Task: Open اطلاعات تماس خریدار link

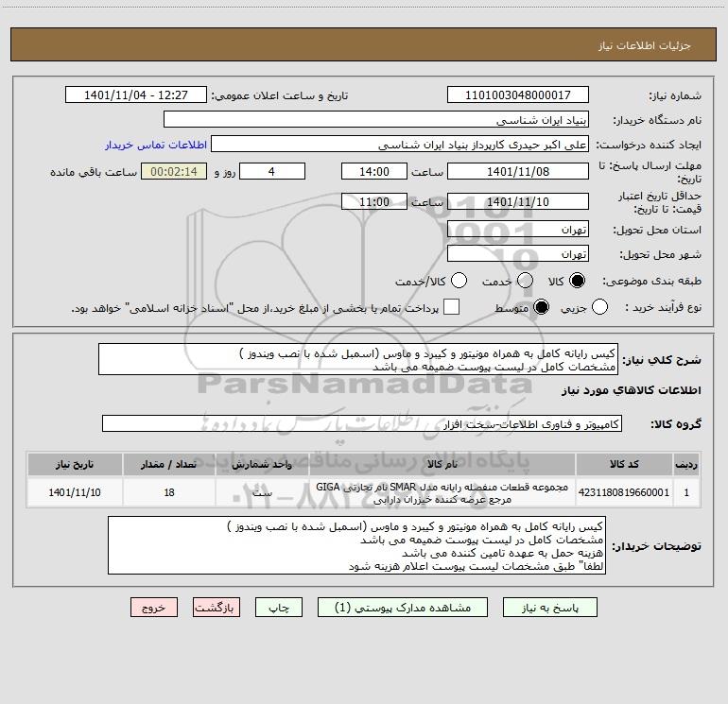Action: pos(156,145)
